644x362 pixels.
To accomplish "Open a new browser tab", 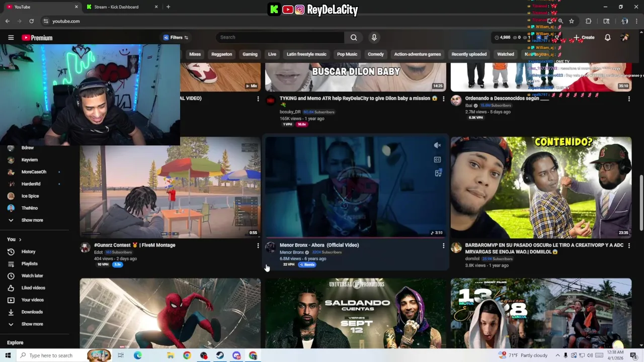I will [x=168, y=7].
